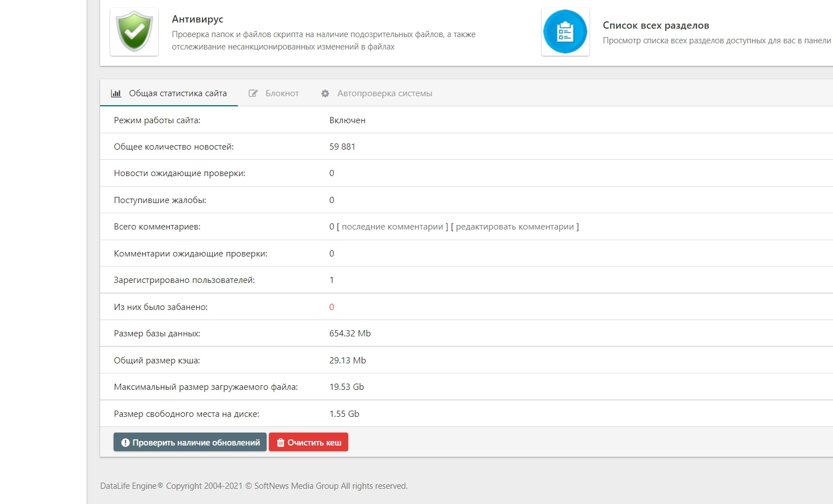Click the news count value 59 881
833x504 pixels.
(342, 147)
